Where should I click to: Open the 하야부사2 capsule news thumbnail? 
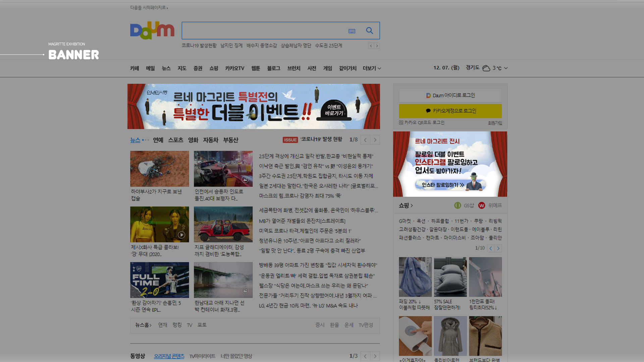pyautogui.click(x=159, y=169)
